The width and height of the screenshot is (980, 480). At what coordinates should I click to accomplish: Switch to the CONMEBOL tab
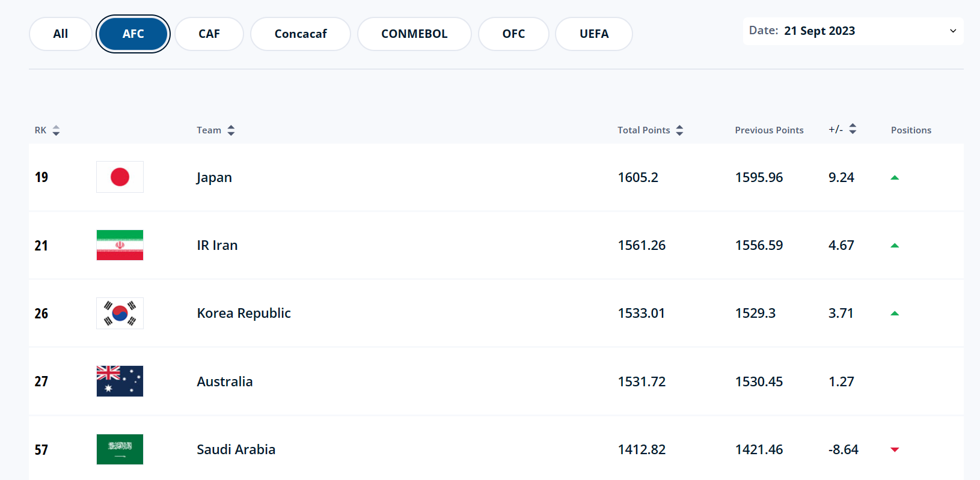click(x=414, y=34)
